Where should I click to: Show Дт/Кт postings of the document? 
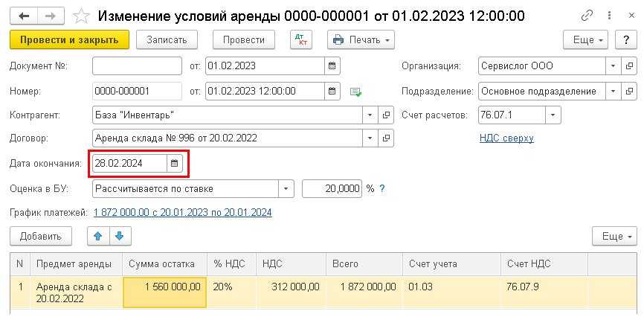[x=301, y=40]
